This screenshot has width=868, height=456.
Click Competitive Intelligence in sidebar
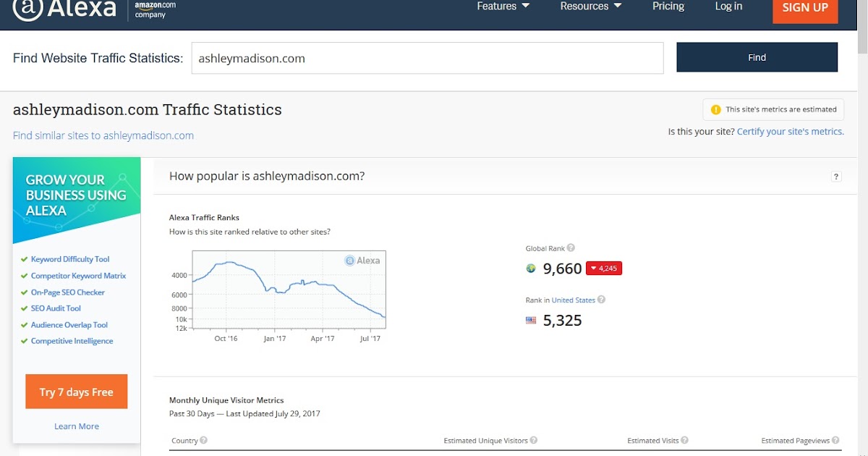pyautogui.click(x=72, y=341)
